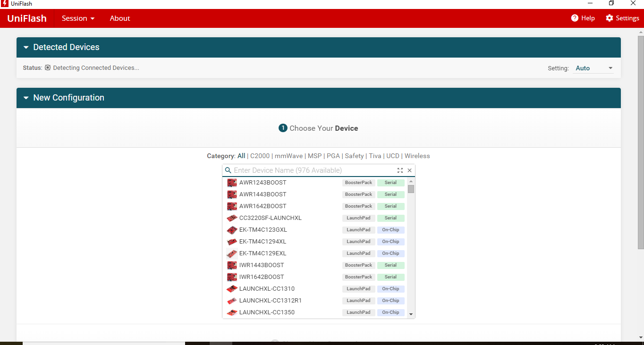Click the IWR1642BOOST board icon

click(232, 277)
